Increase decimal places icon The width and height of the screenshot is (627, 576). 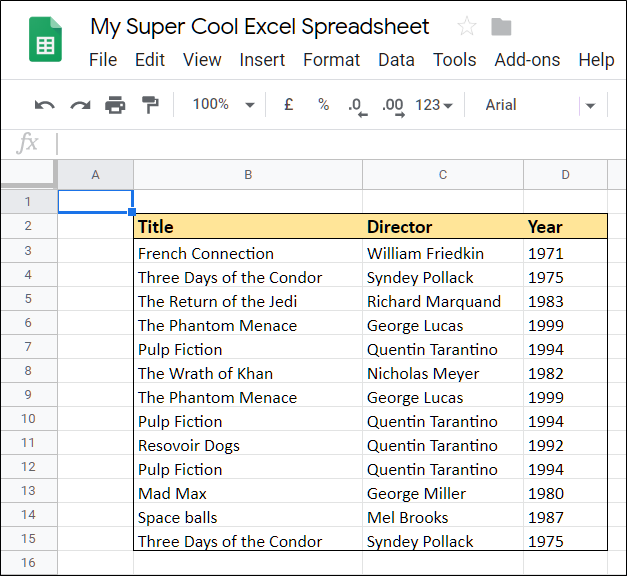tap(392, 105)
